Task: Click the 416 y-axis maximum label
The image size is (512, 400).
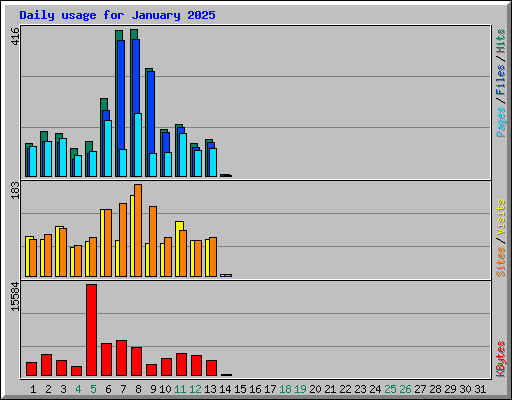Action: click(x=15, y=36)
